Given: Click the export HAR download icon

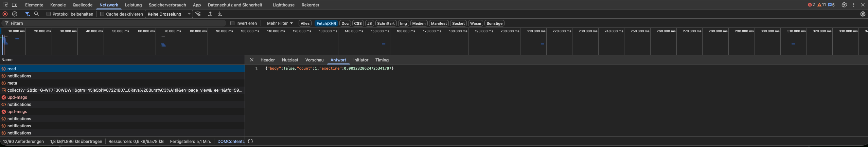Looking at the screenshot, I should tap(220, 14).
